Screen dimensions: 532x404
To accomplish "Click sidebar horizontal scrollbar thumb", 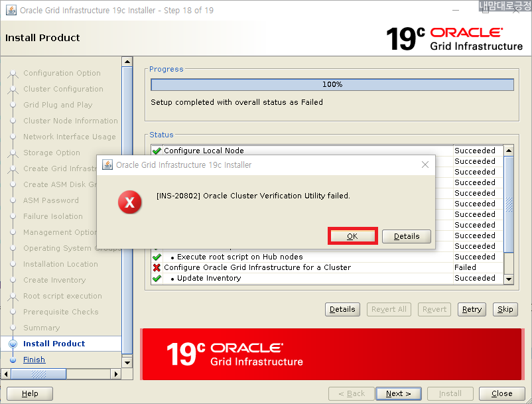I will (38, 374).
